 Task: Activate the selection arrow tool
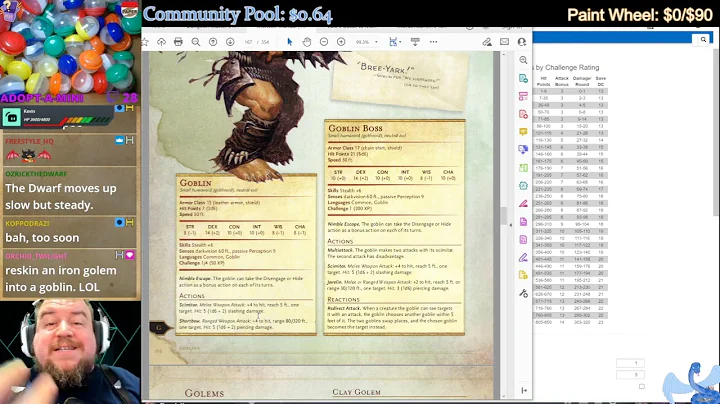[x=290, y=42]
